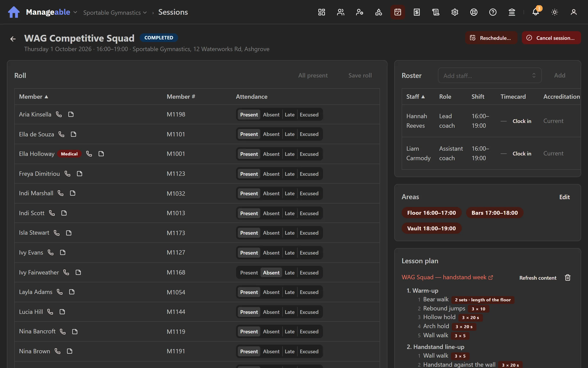
Task: Click the back arrow beside WAG Competitive Squad
Action: tap(13, 39)
